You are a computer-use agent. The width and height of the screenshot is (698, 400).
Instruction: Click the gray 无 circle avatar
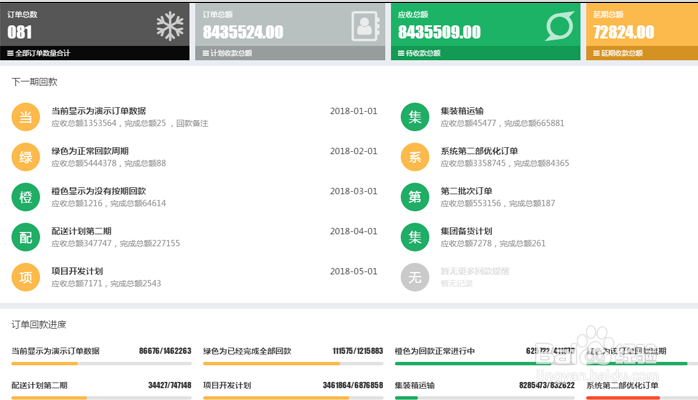pyautogui.click(x=415, y=277)
